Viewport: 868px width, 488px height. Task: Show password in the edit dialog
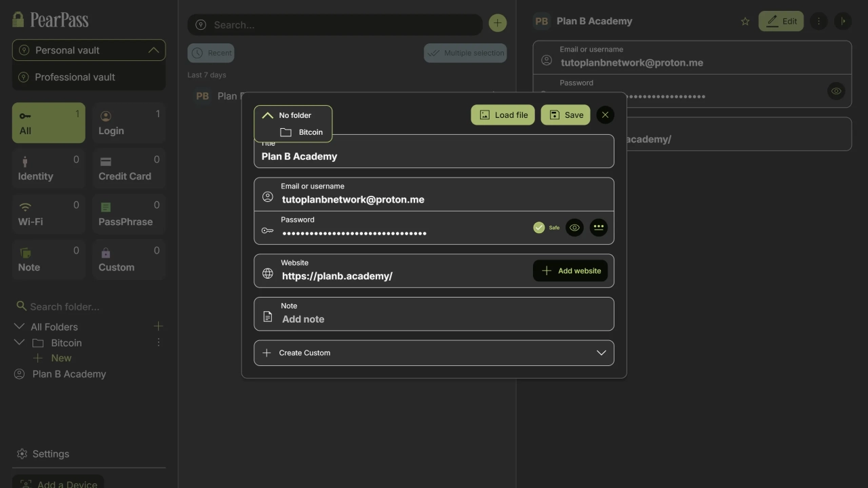[x=574, y=228]
